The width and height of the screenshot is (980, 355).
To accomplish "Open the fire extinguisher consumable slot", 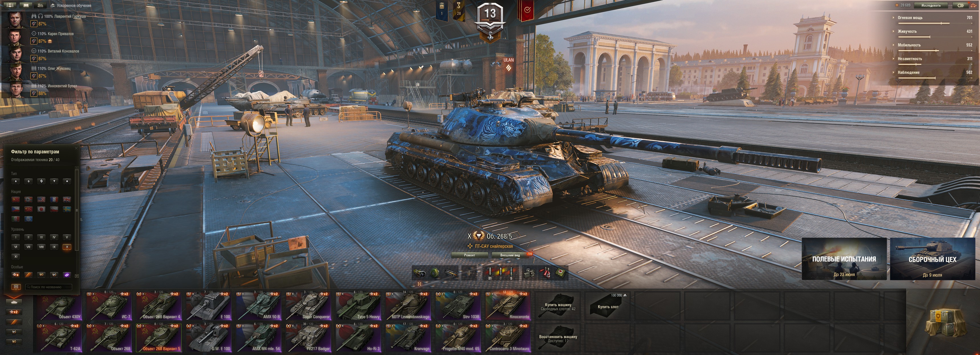I will 545,272.
